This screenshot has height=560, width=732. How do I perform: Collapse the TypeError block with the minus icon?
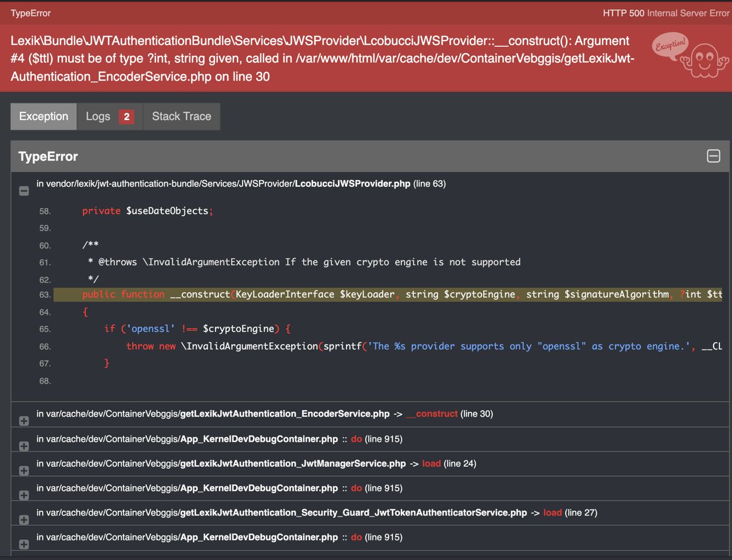[713, 156]
